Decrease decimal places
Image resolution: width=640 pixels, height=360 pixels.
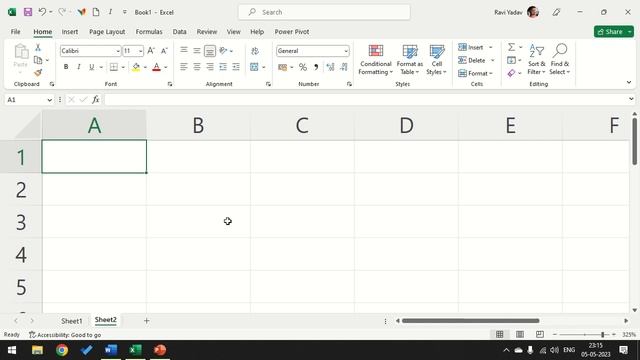[344, 67]
